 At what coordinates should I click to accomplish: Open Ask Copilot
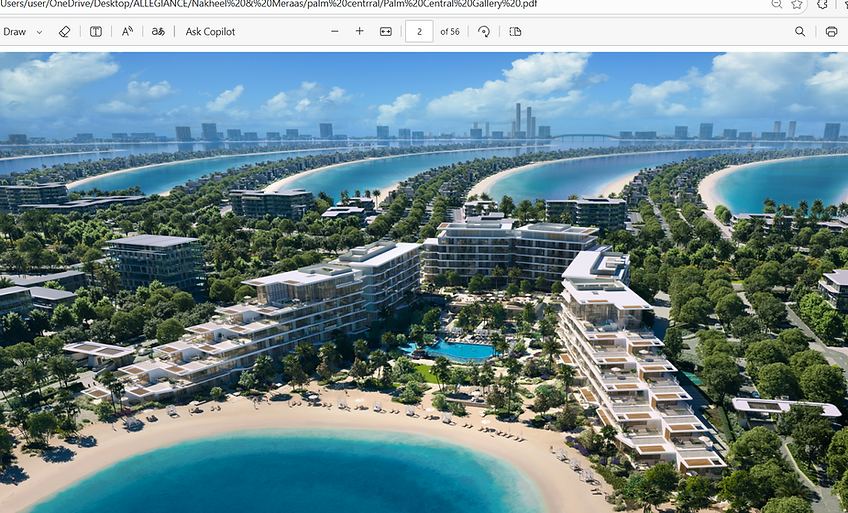210,31
